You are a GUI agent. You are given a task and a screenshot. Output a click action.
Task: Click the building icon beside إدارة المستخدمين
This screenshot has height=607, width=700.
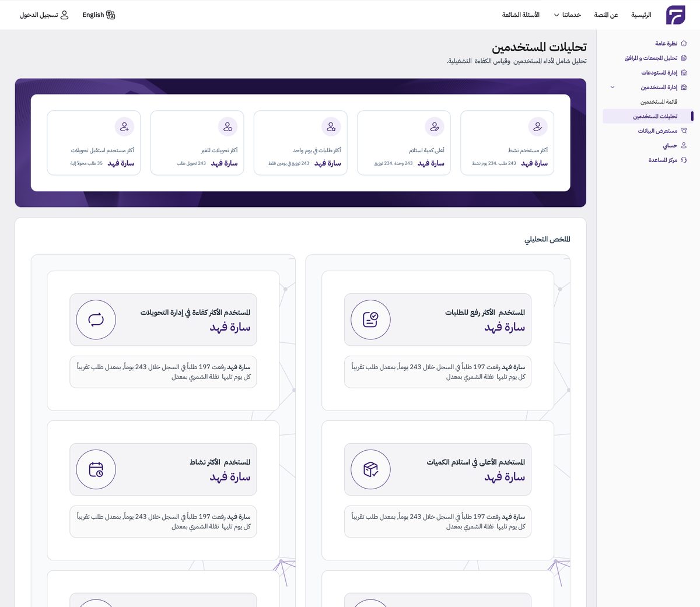[x=684, y=87]
